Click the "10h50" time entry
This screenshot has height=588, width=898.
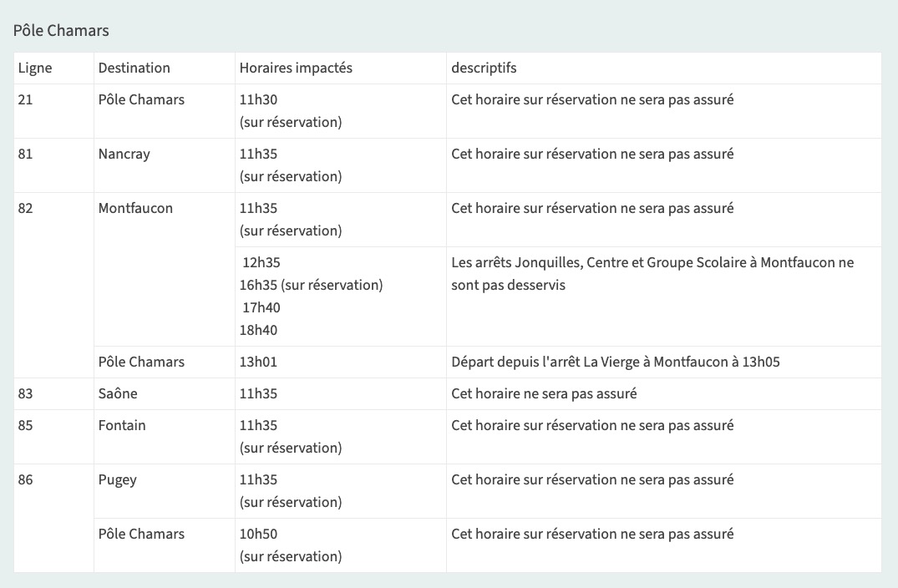(258, 535)
